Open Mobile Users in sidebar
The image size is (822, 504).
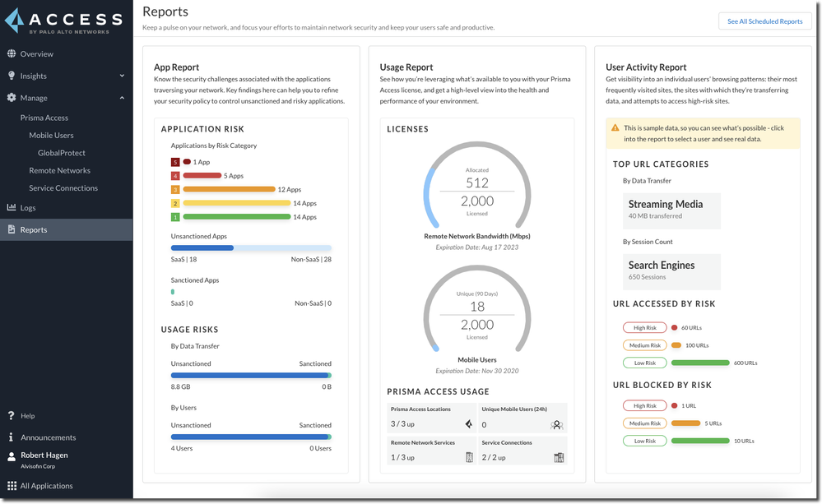[51, 135]
